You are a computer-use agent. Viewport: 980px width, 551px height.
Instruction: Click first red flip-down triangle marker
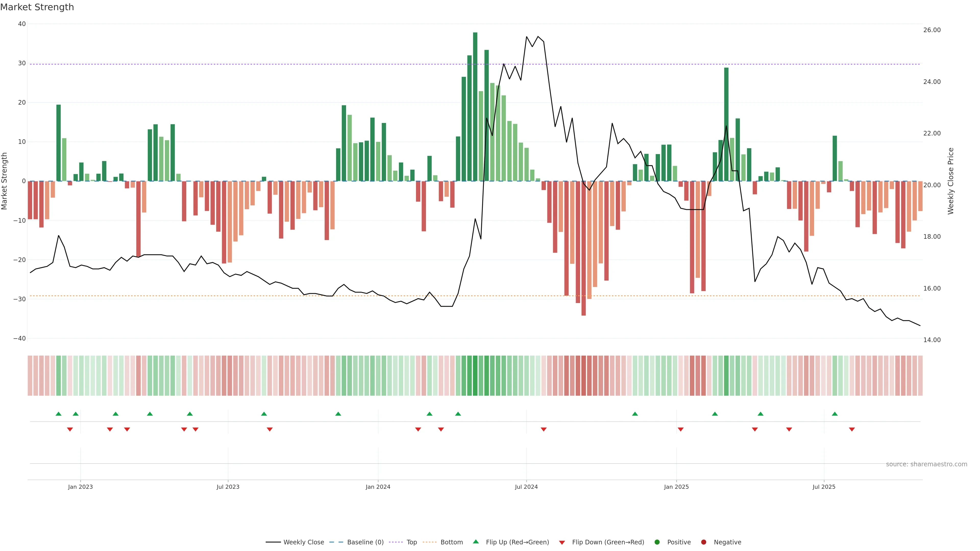70,429
